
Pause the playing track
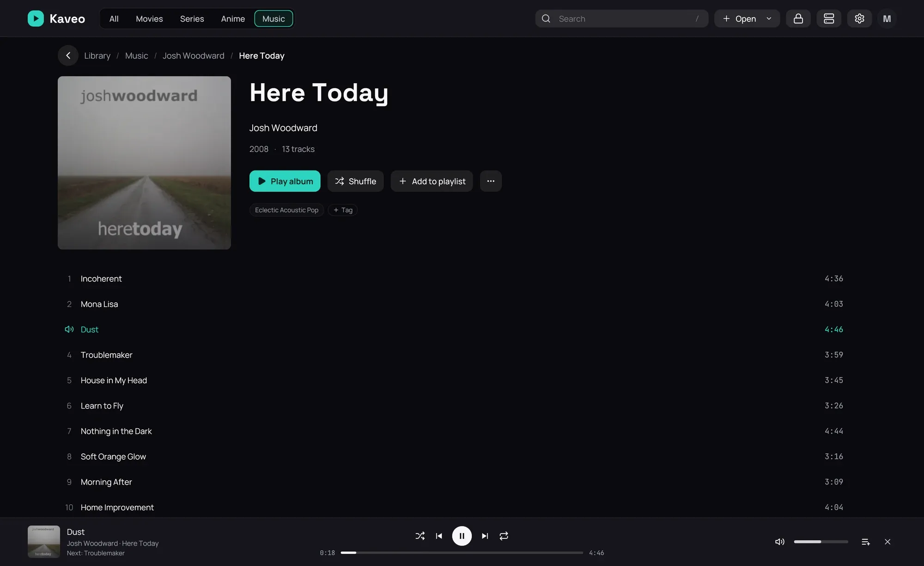pos(462,536)
